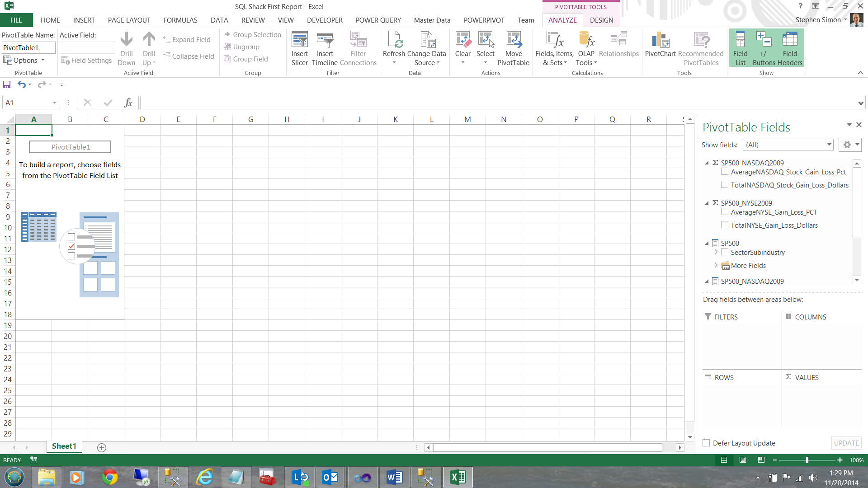Open the PivotTable Options dropdown arrow

click(43, 60)
